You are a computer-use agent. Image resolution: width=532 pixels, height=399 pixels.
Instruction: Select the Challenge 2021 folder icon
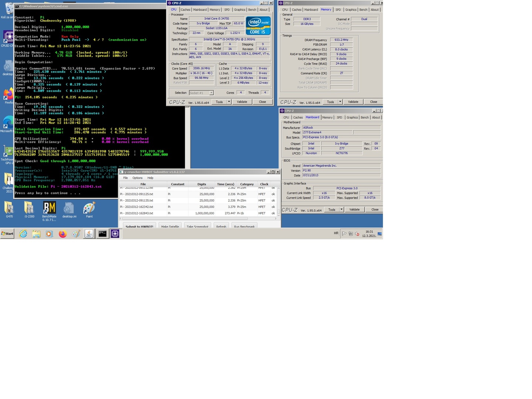[7, 183]
